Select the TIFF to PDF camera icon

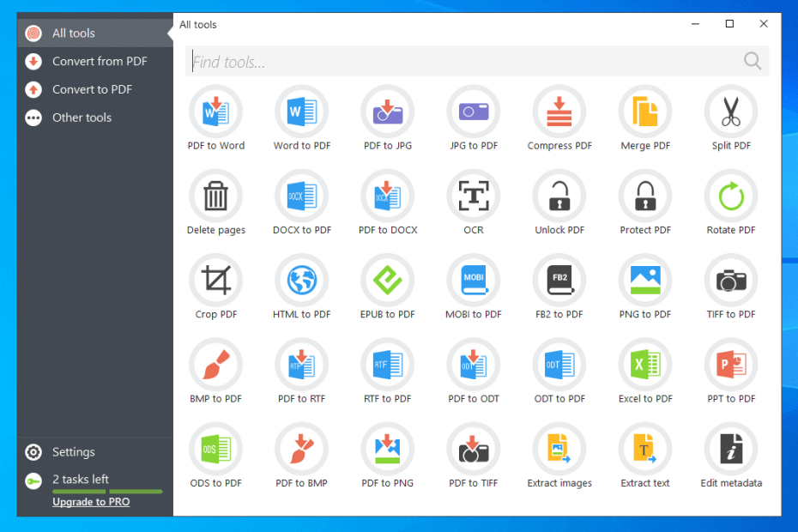click(731, 281)
